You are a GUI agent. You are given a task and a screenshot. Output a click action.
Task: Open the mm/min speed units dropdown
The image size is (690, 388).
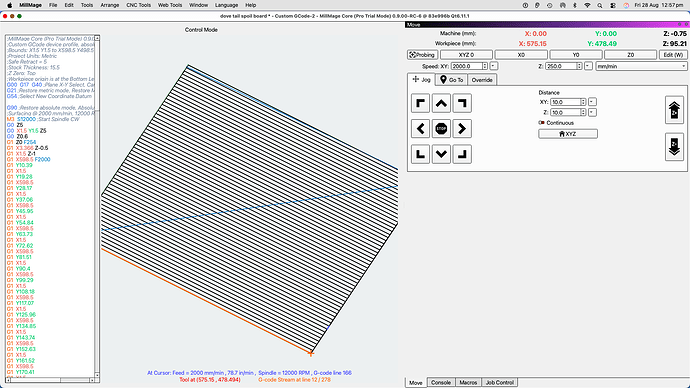click(x=641, y=66)
